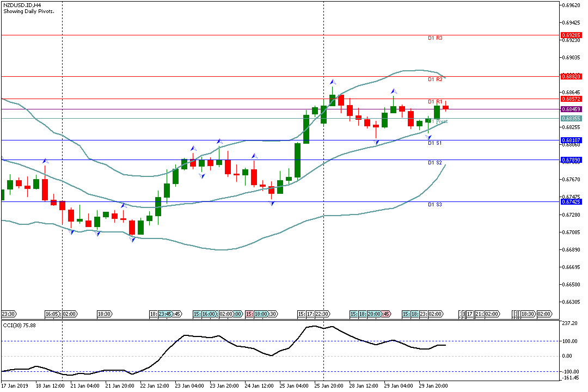Select the 25 Jan 04:00 date label
The height and width of the screenshot is (392, 588).
tap(294, 385)
